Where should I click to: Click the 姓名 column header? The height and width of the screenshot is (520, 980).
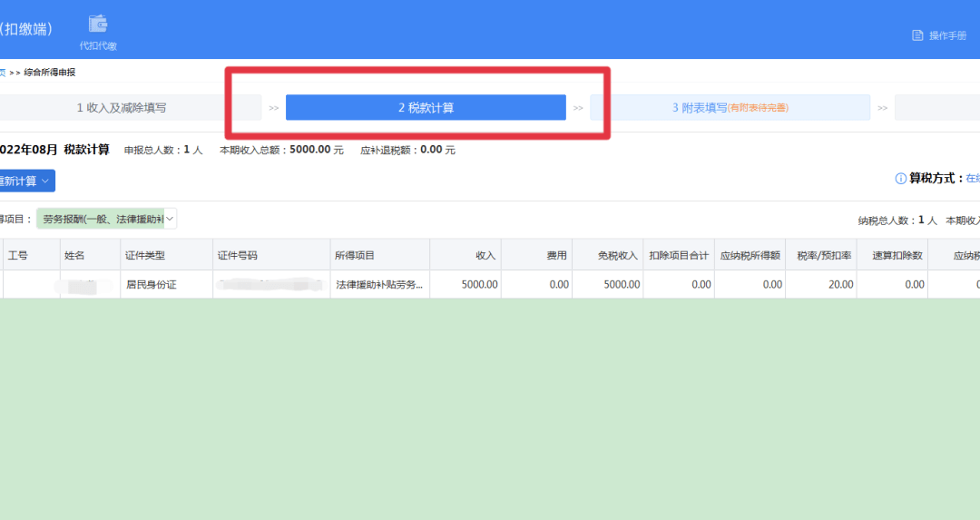tap(74, 255)
